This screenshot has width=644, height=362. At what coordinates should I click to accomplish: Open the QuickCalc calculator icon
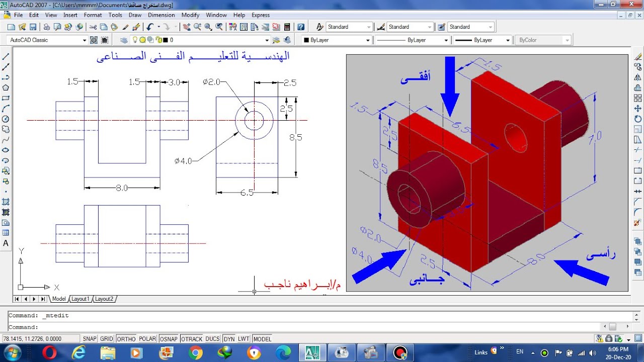click(287, 27)
